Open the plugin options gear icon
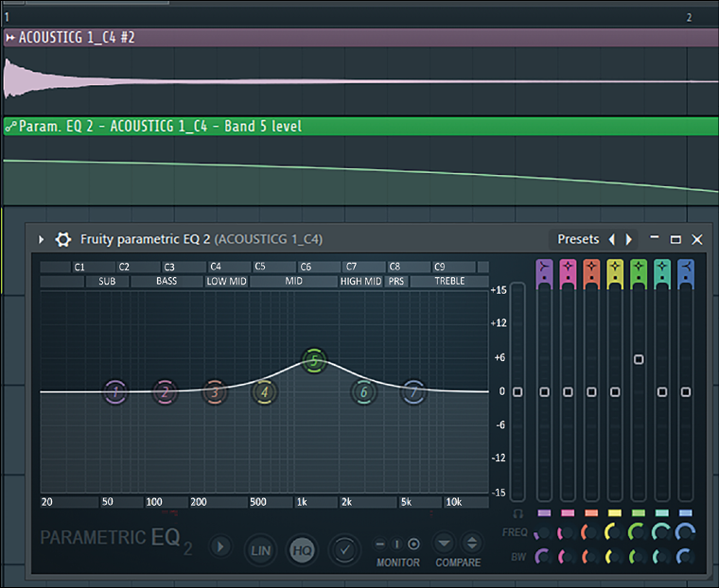719x588 pixels. (x=63, y=239)
